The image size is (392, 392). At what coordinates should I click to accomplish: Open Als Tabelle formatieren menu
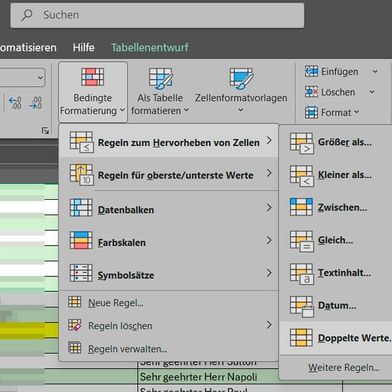[x=160, y=92]
